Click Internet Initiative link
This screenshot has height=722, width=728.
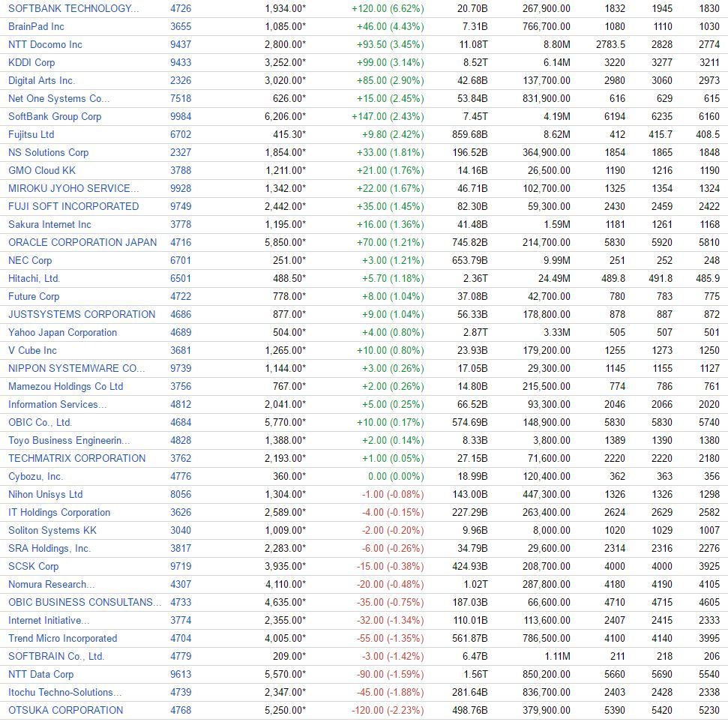[49, 620]
